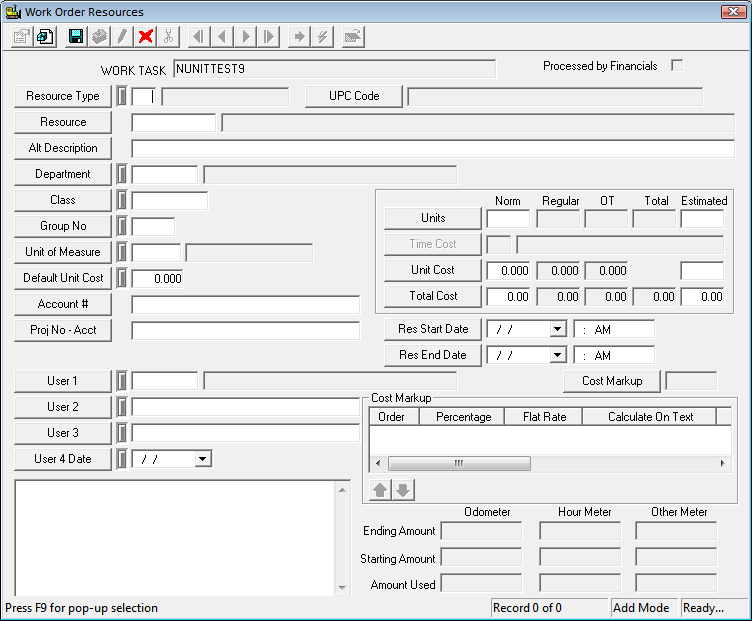
Task: Click the Cost Markup horizontal scrollbar thumb
Action: click(458, 464)
